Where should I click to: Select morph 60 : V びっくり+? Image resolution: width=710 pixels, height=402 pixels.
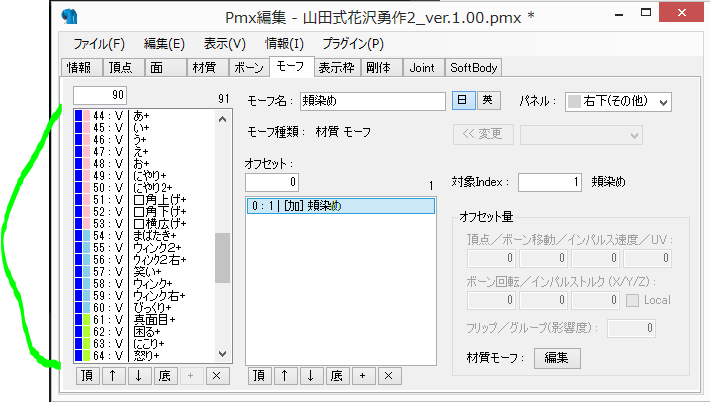(145, 307)
